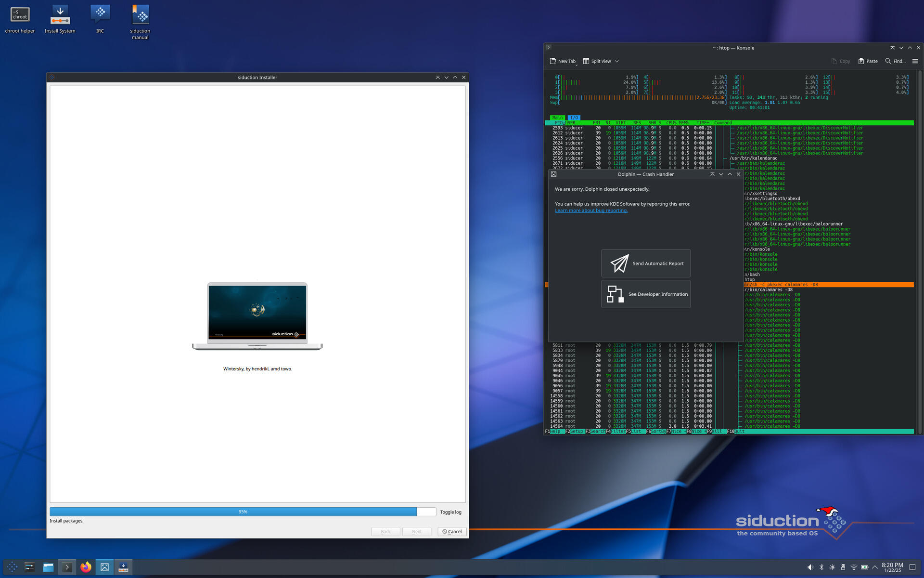924x578 pixels.
Task: Click Keep Above button on Installer title bar
Action: 437,77
